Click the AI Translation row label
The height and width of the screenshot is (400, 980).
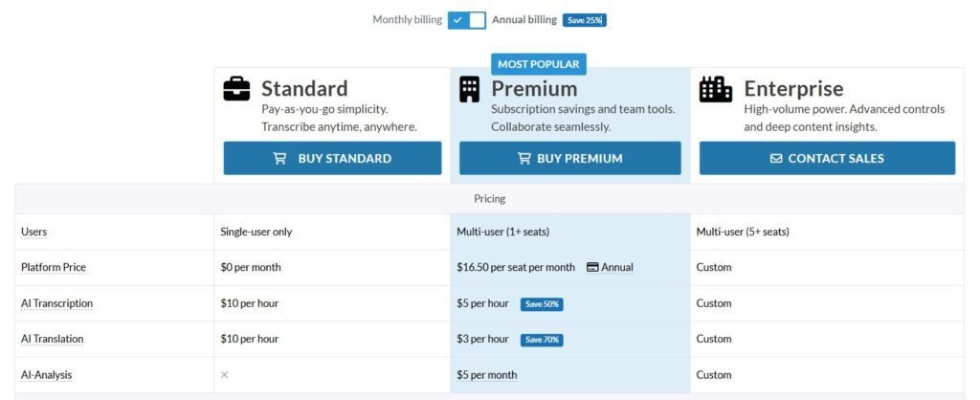[x=53, y=339]
